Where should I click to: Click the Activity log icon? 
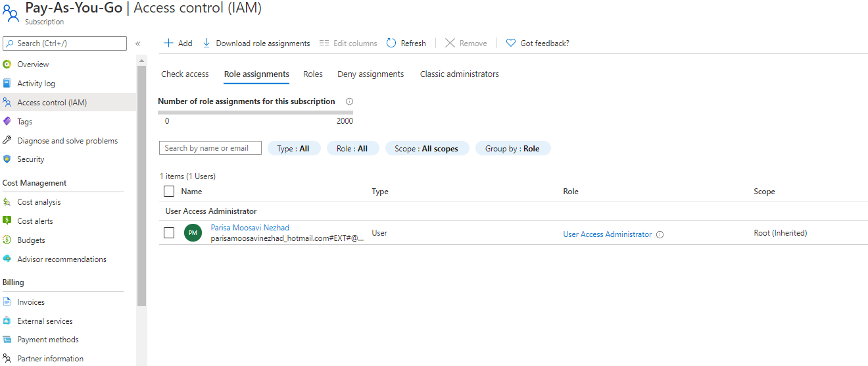[x=7, y=84]
